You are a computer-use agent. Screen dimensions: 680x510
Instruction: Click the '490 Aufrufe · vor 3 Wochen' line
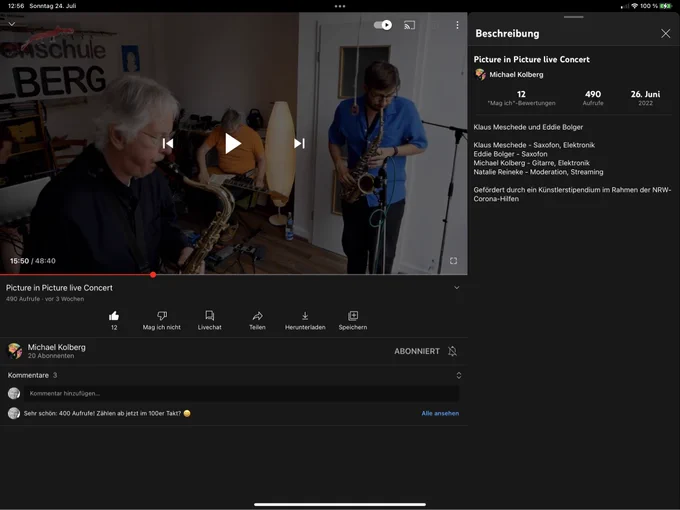pyautogui.click(x=45, y=299)
